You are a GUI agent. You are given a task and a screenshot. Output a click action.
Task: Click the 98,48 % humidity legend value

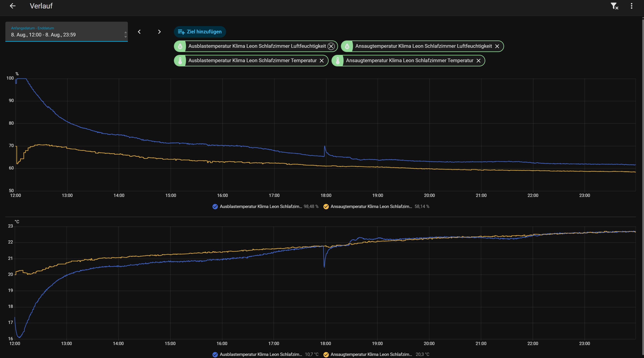click(311, 207)
